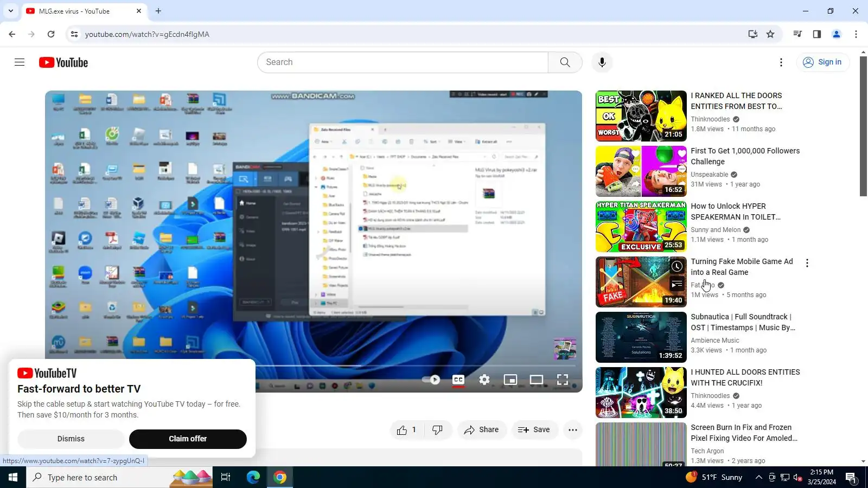The height and width of the screenshot is (488, 868).
Task: Enter full screen mode
Action: pos(563,380)
